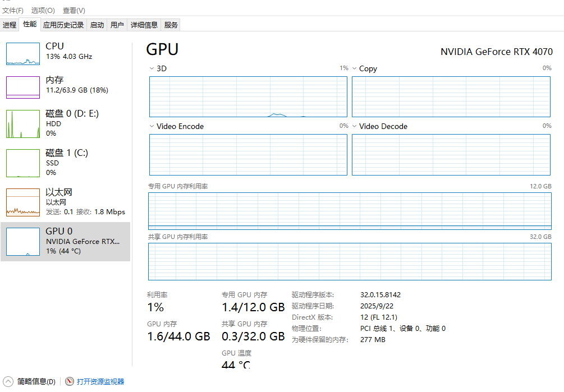Click the 打开资源监视器 link
This screenshot has width=564, height=392.
pos(100,381)
